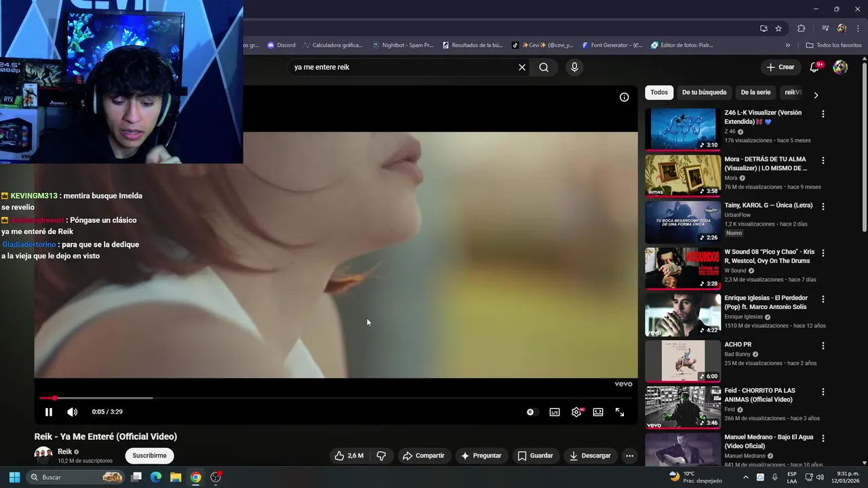Viewport: 868px width, 488px height.
Task: Open the player settings gear
Action: 576,412
